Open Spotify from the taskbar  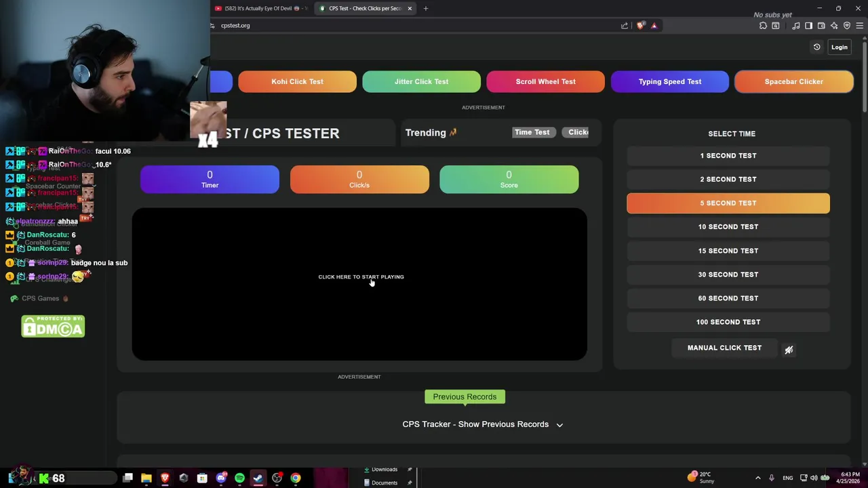(x=239, y=479)
